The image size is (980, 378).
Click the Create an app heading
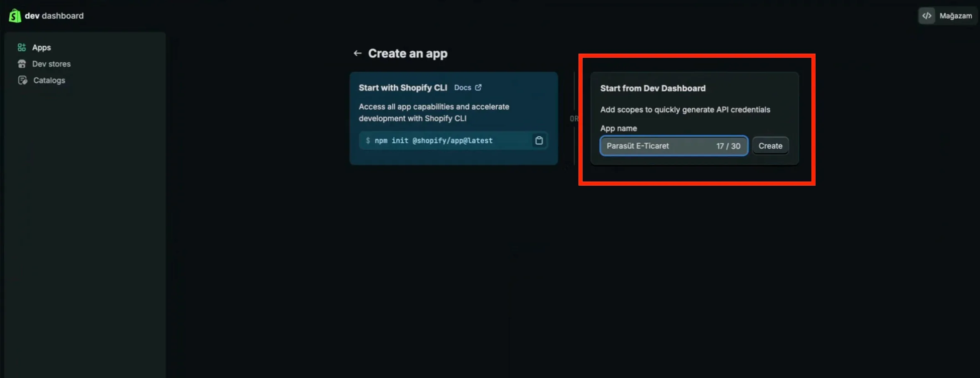tap(408, 53)
